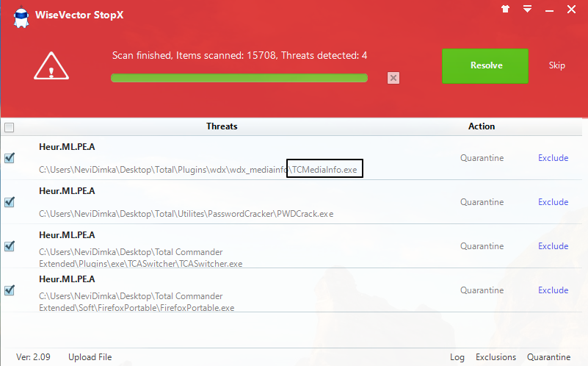Toggle the select-all checkbox in header
588x366 pixels.
(10, 128)
